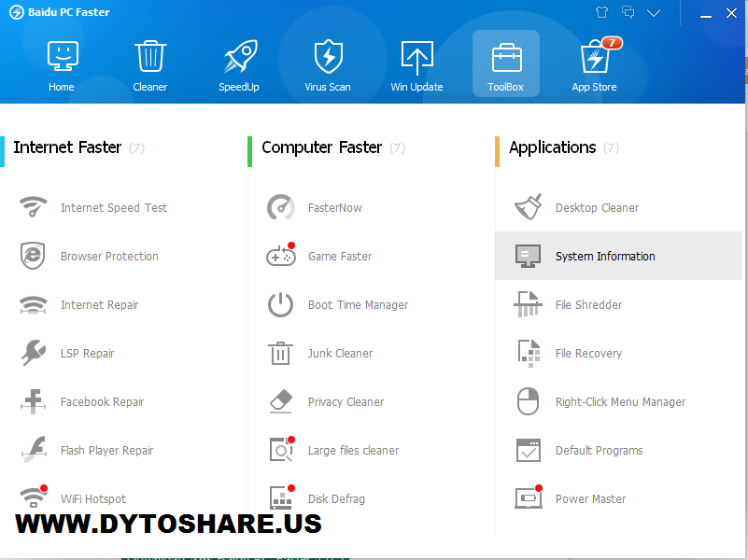Viewport: 748px width, 560px height.
Task: Select the System Information label
Action: 605,257
